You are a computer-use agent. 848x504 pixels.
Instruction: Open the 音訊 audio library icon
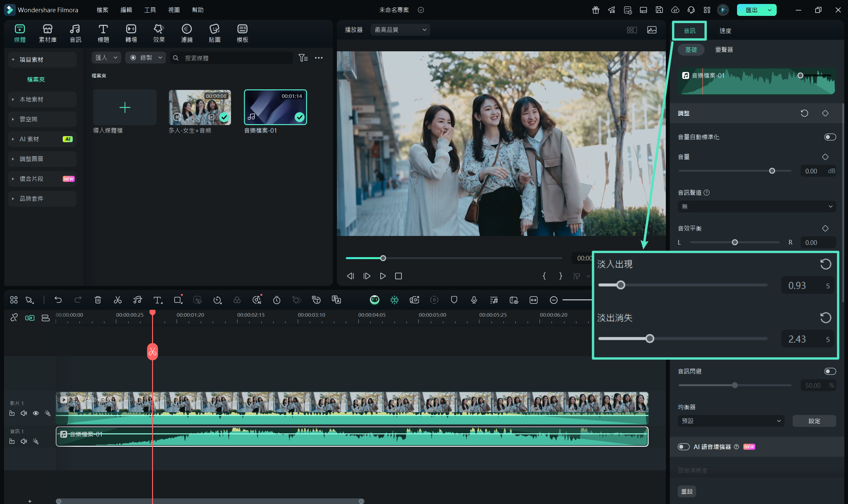point(75,33)
